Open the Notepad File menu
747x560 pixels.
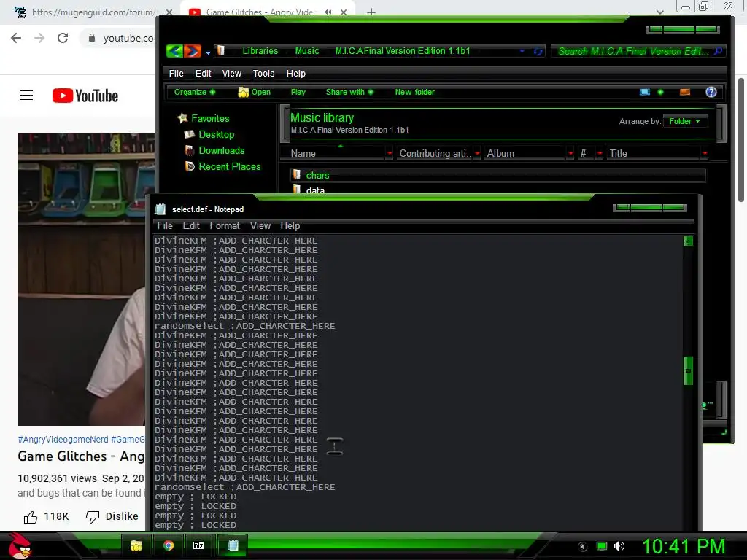pyautogui.click(x=165, y=226)
